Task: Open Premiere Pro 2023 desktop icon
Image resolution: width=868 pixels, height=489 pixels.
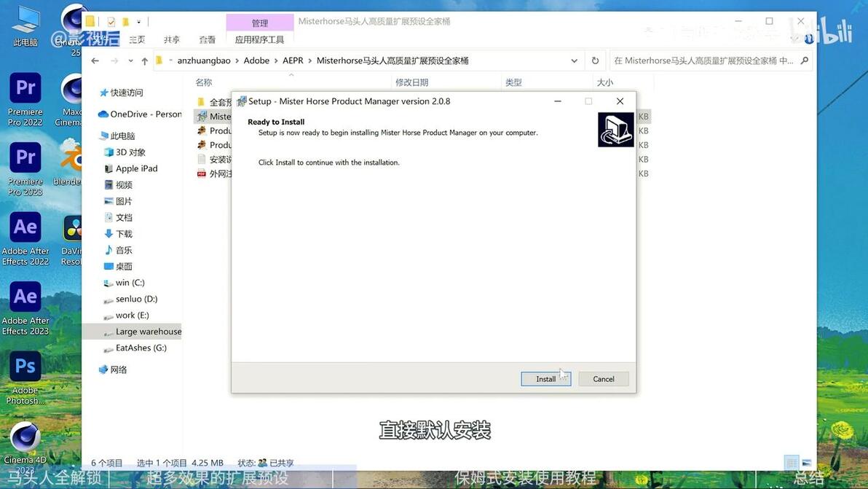Action: tap(25, 170)
